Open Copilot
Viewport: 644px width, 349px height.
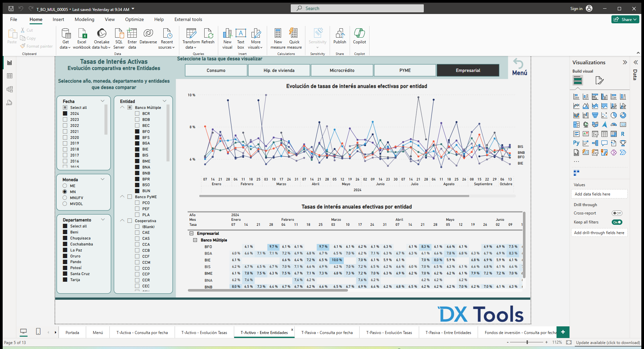click(x=359, y=37)
